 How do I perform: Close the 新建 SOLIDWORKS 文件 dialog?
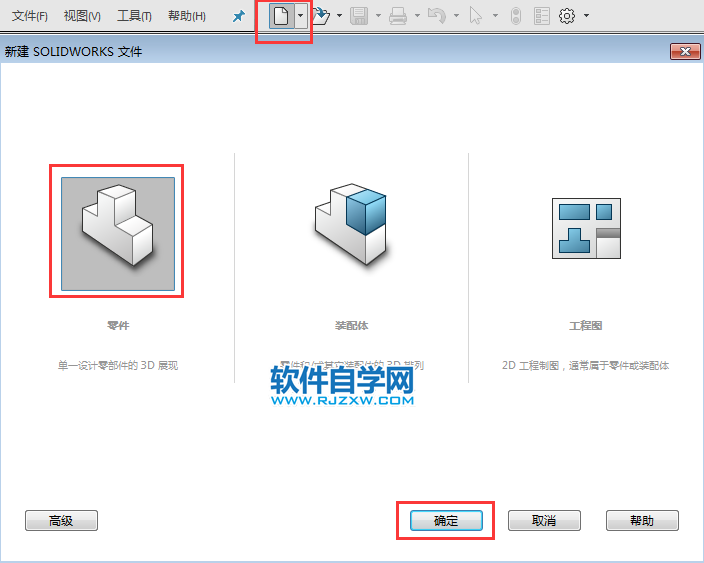pyautogui.click(x=685, y=52)
